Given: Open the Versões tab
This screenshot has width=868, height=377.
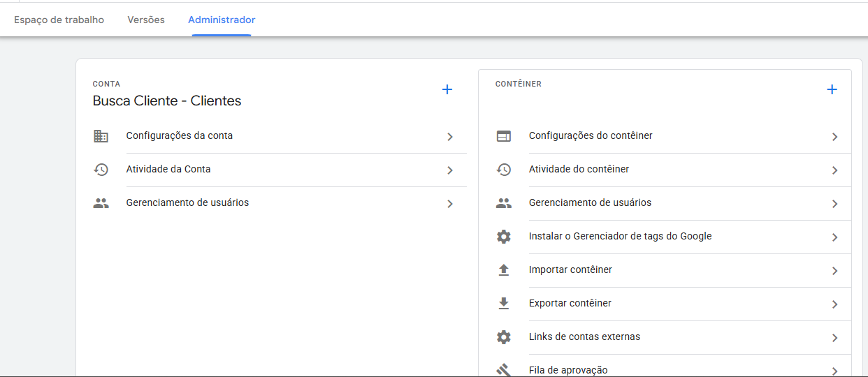Looking at the screenshot, I should [146, 20].
